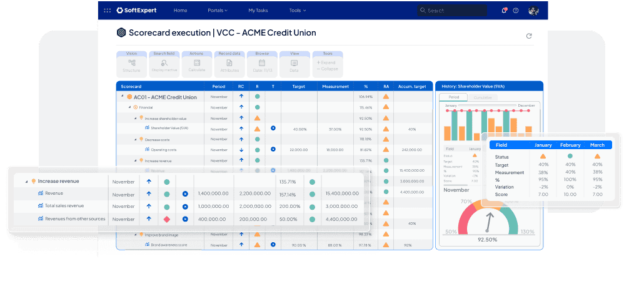Viewport: 644px width, 289px height.
Task: Click the Score row label in history table
Action: [501, 194]
